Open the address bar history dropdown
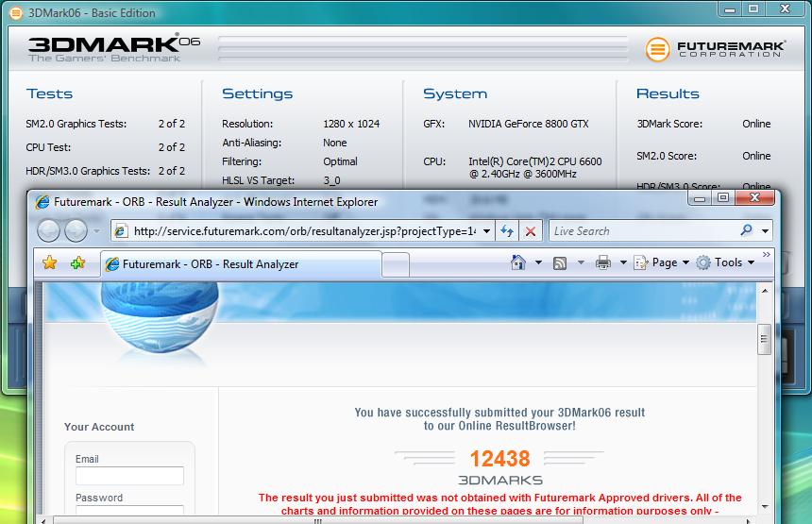 pyautogui.click(x=487, y=231)
